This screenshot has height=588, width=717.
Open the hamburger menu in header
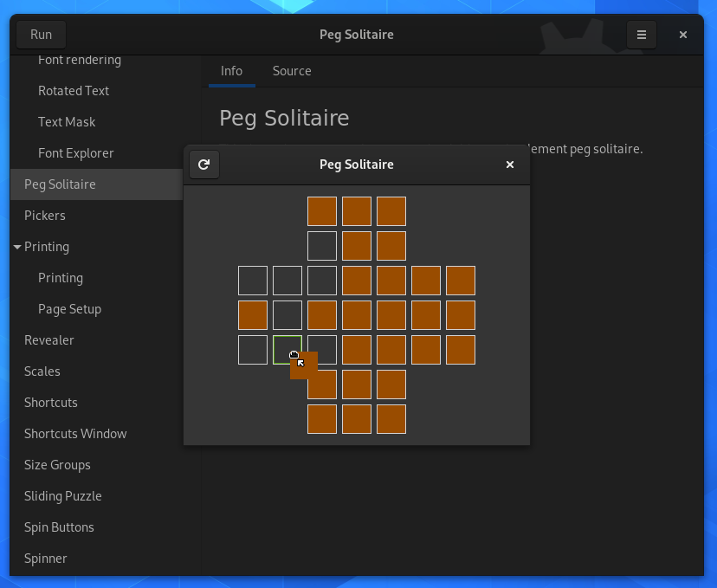point(641,35)
